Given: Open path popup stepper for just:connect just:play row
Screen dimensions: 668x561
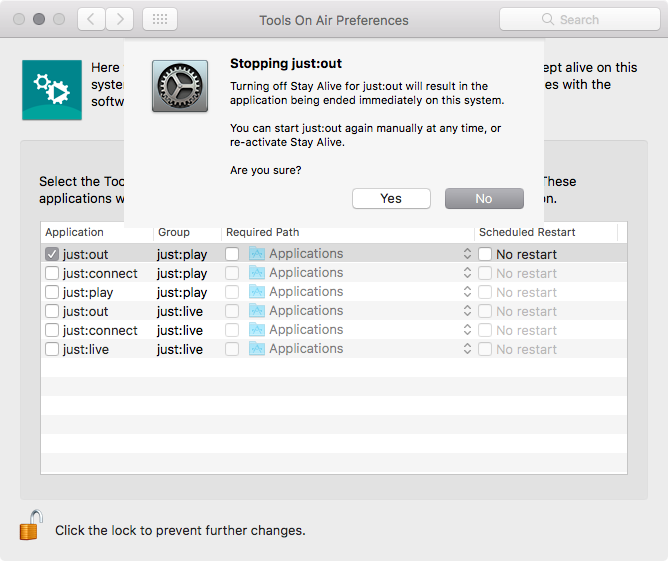Looking at the screenshot, I should (467, 273).
